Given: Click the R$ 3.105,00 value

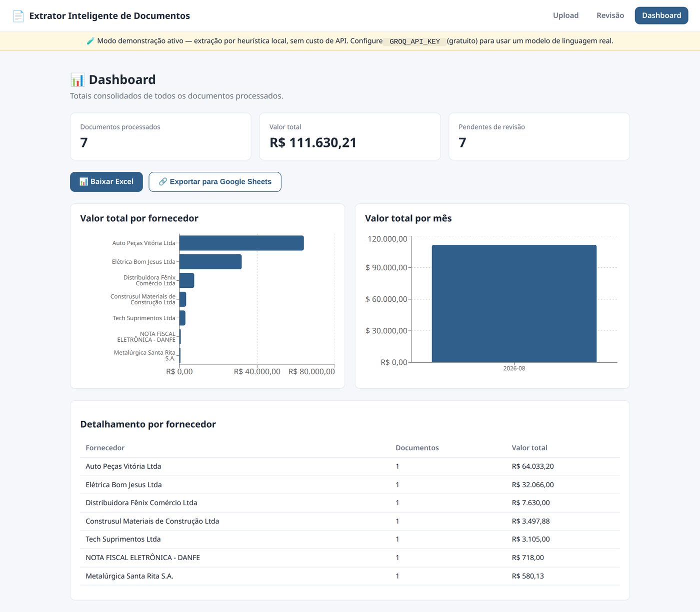Looking at the screenshot, I should click(530, 539).
